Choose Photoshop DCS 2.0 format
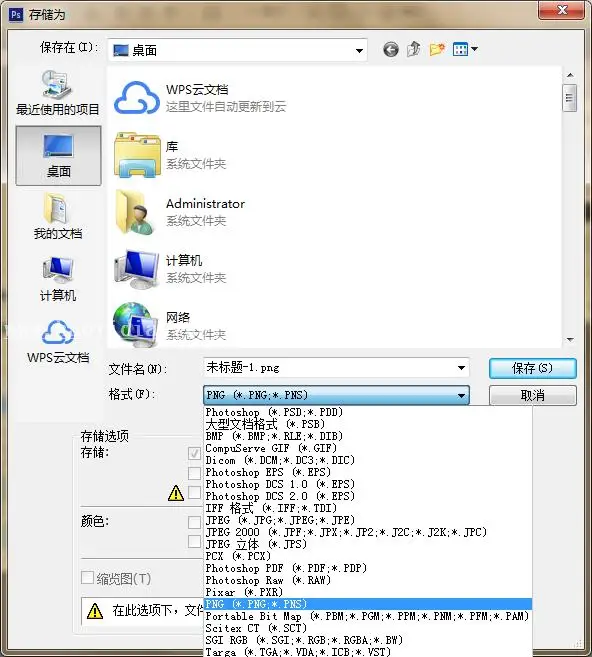 pyautogui.click(x=368, y=496)
